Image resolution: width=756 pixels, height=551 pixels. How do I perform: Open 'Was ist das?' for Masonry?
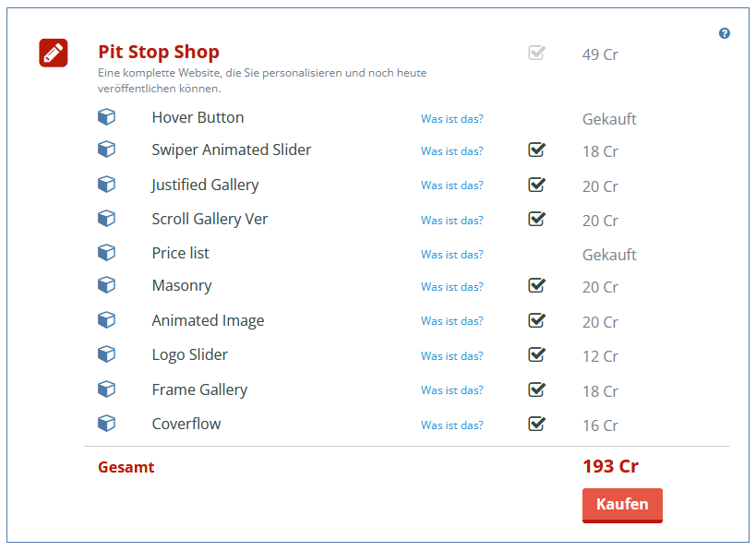coord(452,287)
